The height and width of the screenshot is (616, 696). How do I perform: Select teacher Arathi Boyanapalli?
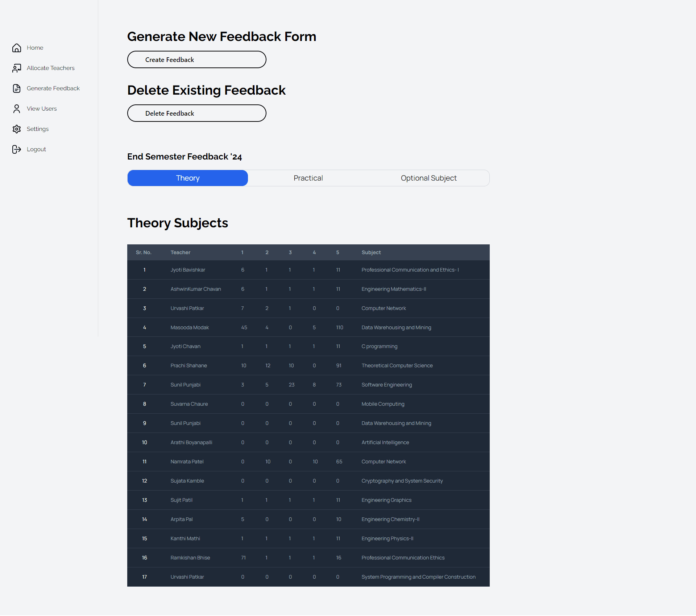pos(191,442)
